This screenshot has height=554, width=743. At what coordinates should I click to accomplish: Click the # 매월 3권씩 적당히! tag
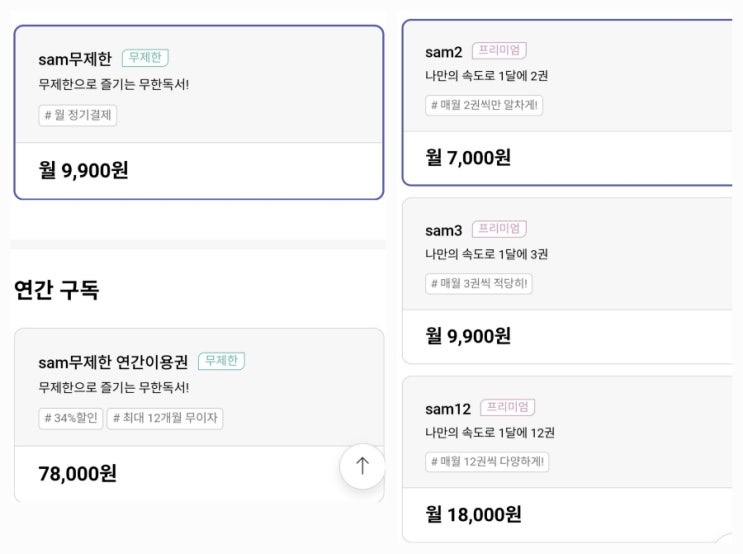point(479,284)
